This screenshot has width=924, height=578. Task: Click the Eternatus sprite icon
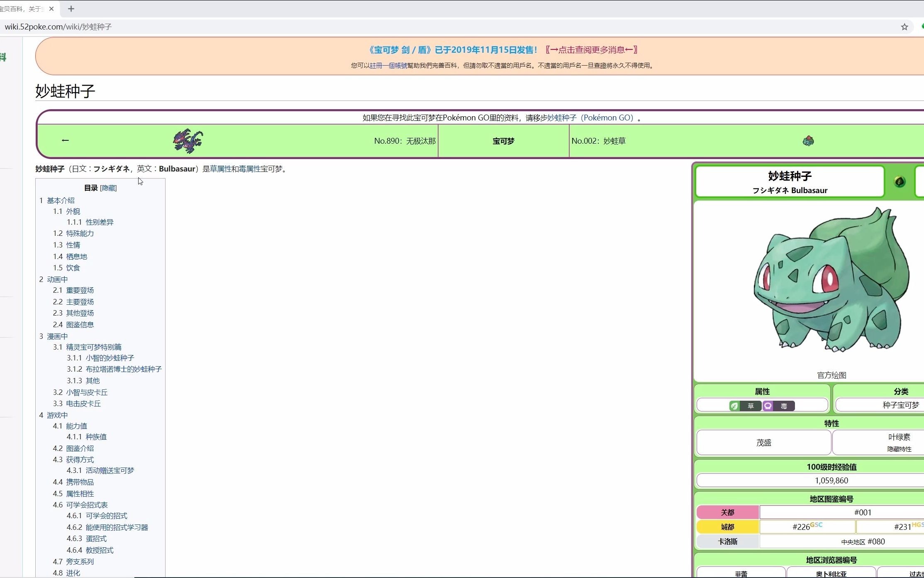(188, 141)
